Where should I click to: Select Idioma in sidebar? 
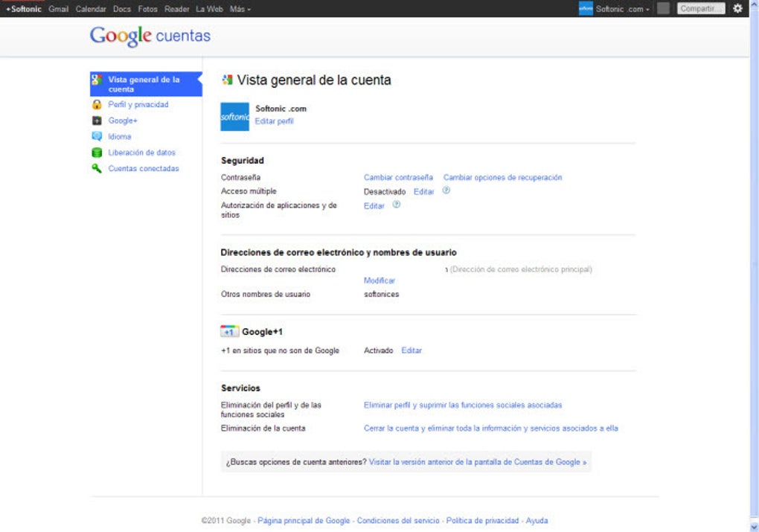click(x=120, y=136)
